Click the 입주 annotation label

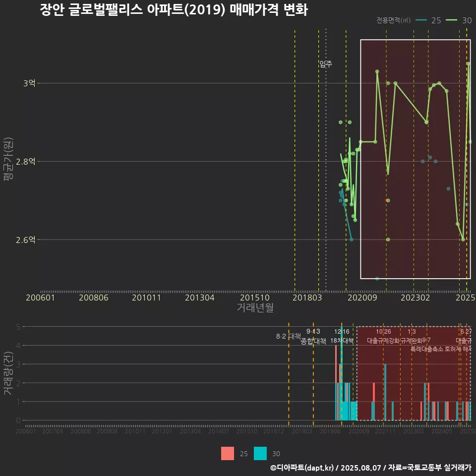(x=326, y=64)
